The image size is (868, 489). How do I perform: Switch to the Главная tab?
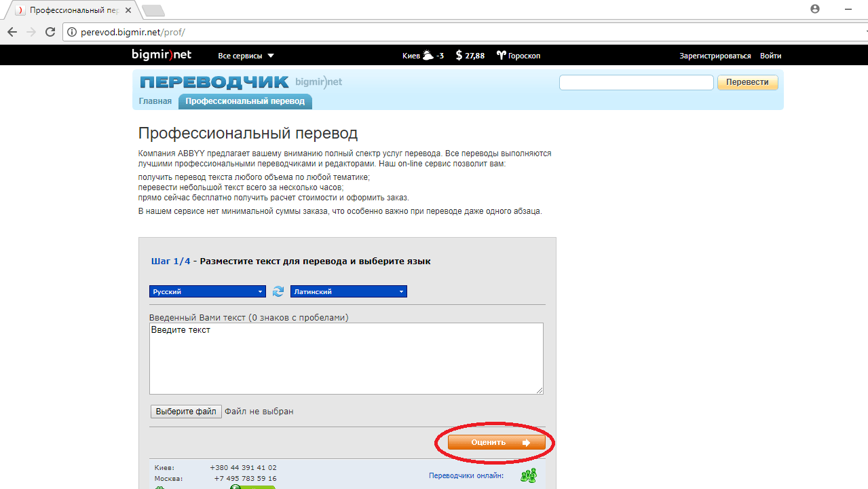[x=155, y=101]
